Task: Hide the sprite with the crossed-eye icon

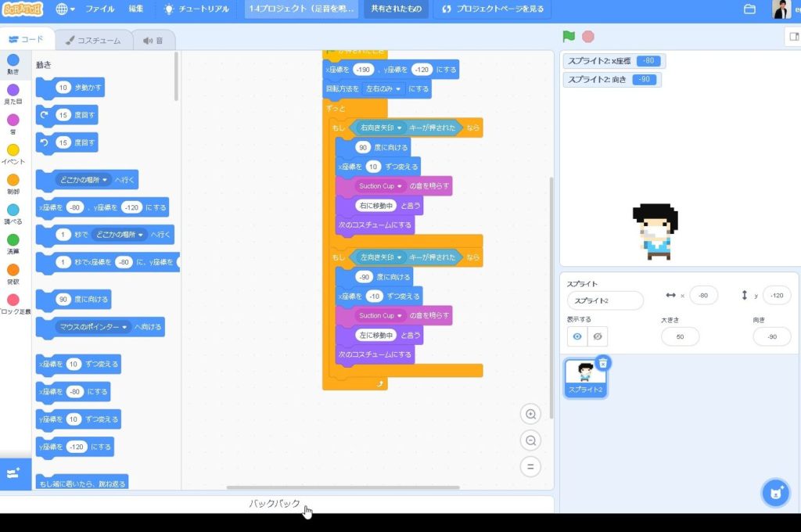Action: [x=597, y=336]
